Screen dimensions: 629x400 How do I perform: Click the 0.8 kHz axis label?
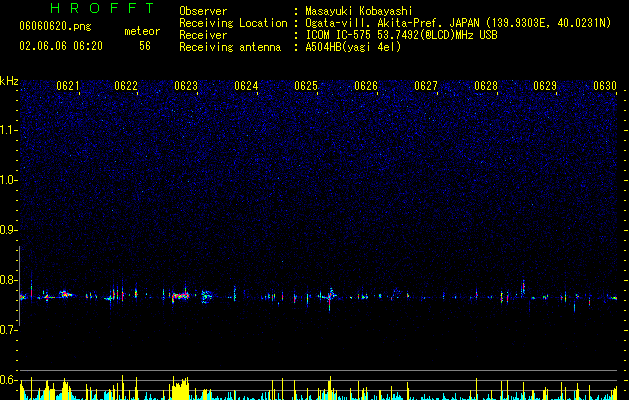point(9,280)
